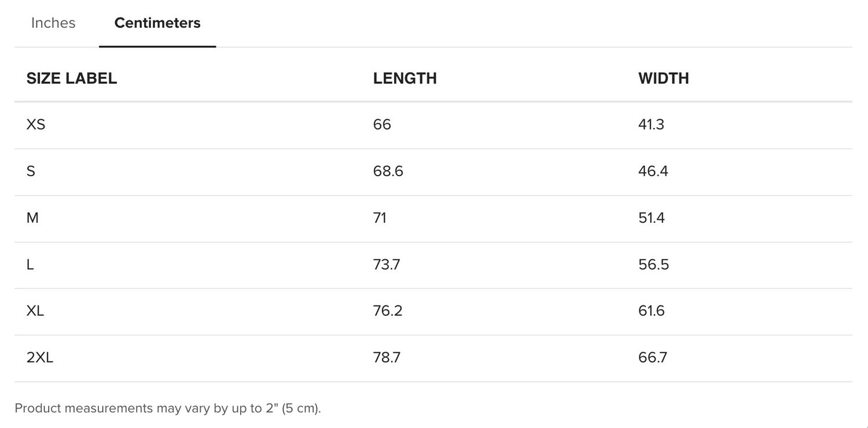Click the S length value 68.6

coord(388,171)
